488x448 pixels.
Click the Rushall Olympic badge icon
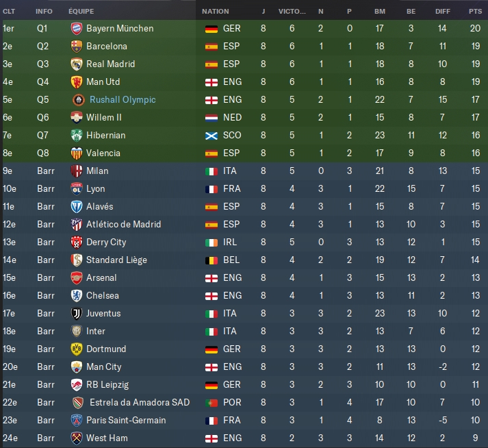pos(79,100)
